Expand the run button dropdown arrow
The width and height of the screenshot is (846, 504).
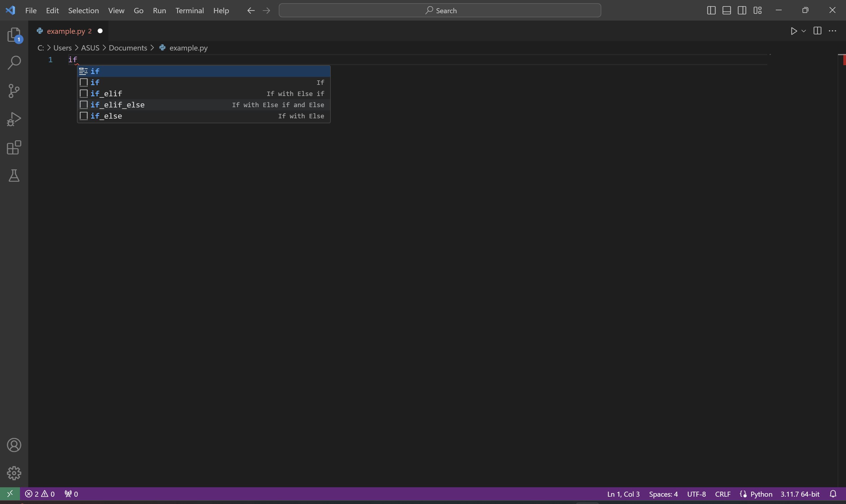(803, 31)
